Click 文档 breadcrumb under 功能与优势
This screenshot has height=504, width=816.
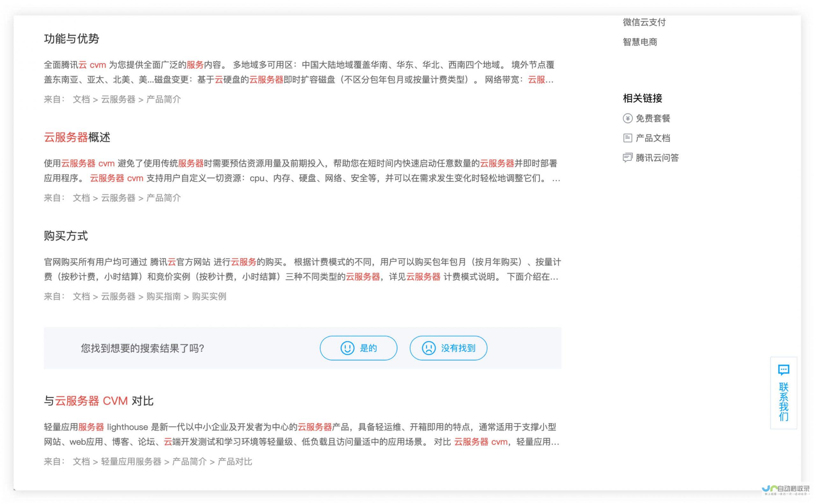pyautogui.click(x=81, y=99)
